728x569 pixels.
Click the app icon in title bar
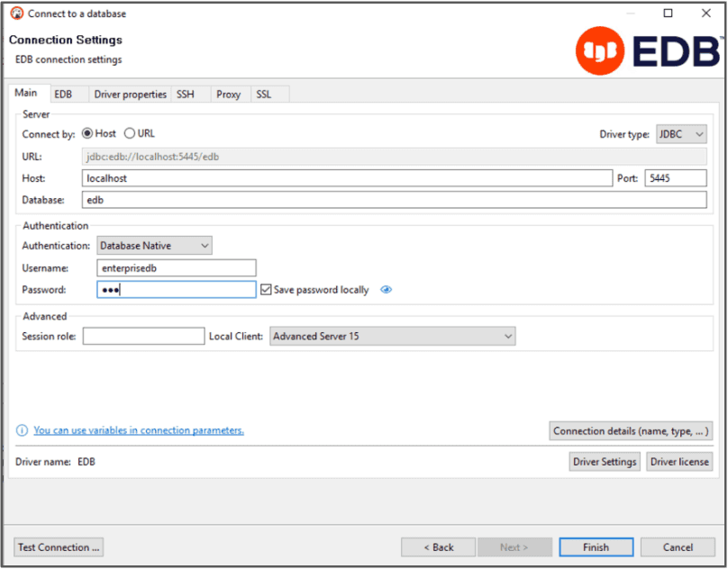16,14
